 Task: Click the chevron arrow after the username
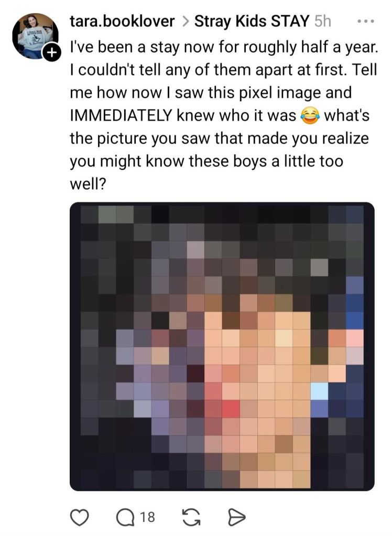pos(184,21)
